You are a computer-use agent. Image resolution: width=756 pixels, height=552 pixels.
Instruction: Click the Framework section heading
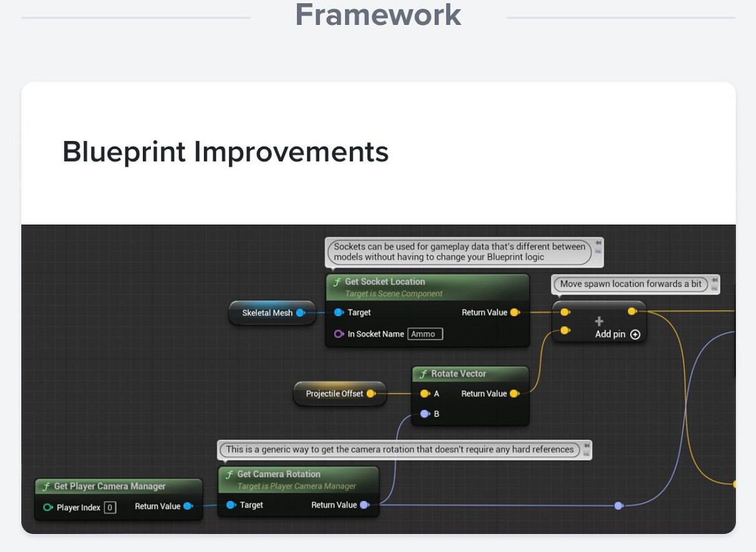[x=378, y=15]
